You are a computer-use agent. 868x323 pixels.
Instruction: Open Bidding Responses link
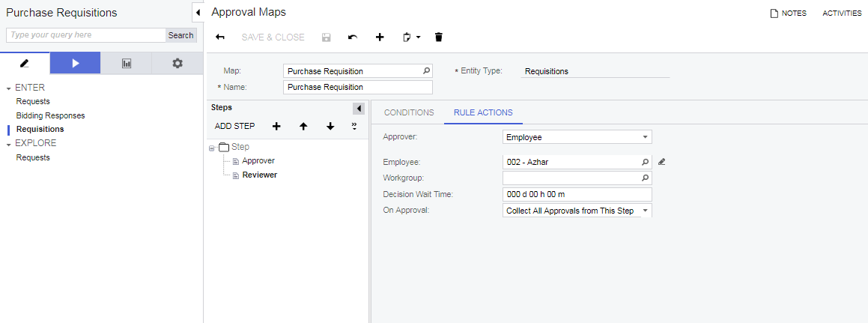50,115
